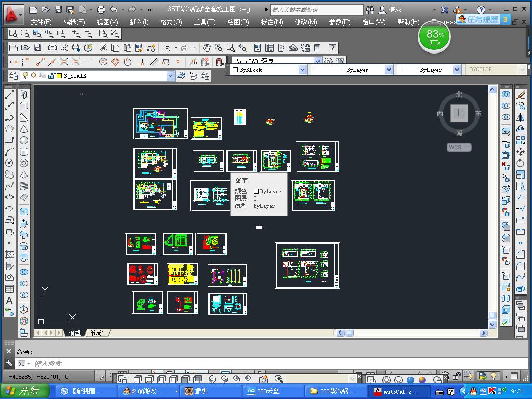Select the Spline tool in draw toolbar

(x=9, y=185)
